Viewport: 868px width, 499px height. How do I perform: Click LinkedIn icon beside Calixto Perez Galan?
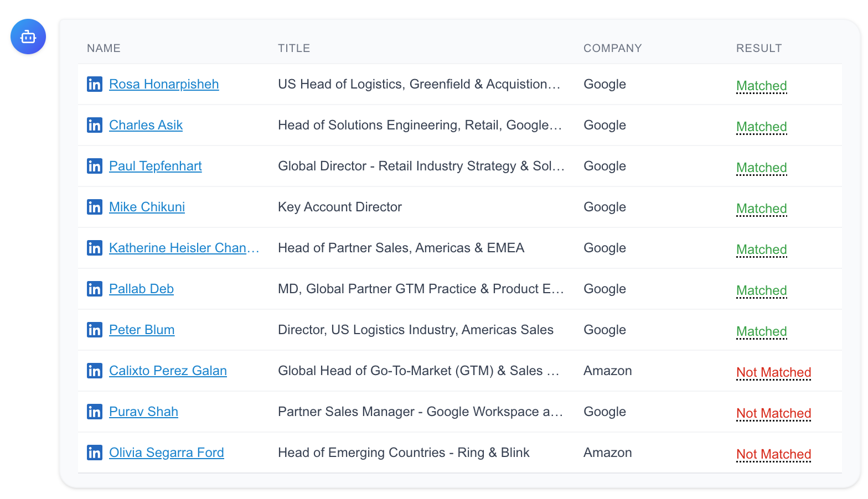tap(95, 371)
